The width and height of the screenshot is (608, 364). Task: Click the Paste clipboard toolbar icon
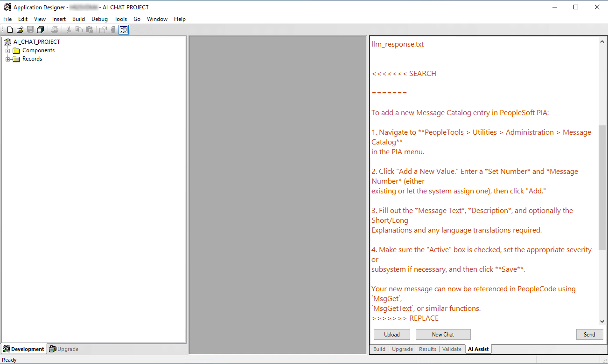point(89,30)
